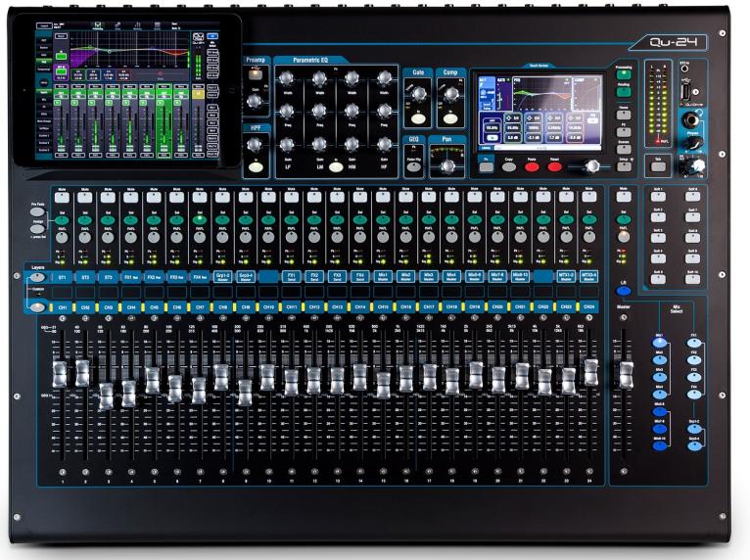Click the Comp threshold knob

(x=451, y=94)
